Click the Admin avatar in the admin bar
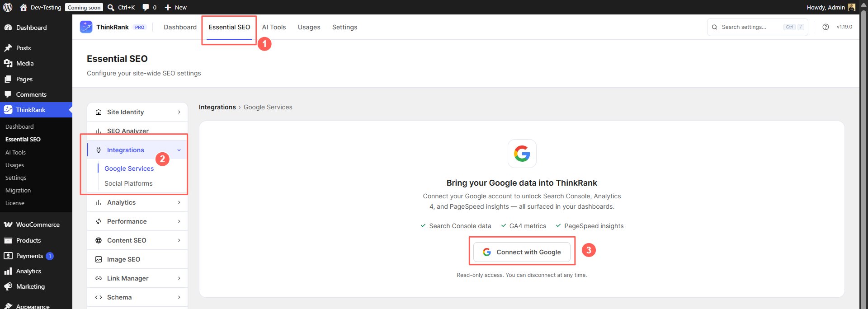868x309 pixels. click(852, 7)
